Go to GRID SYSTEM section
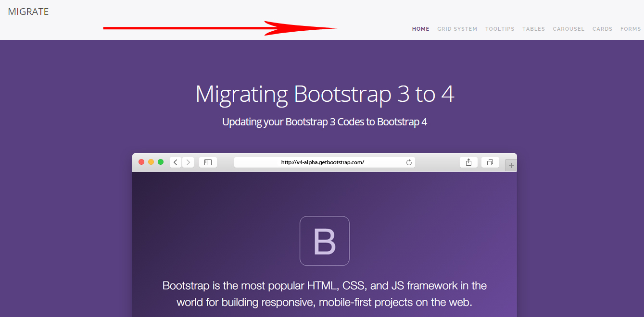The width and height of the screenshot is (644, 317). click(x=457, y=29)
